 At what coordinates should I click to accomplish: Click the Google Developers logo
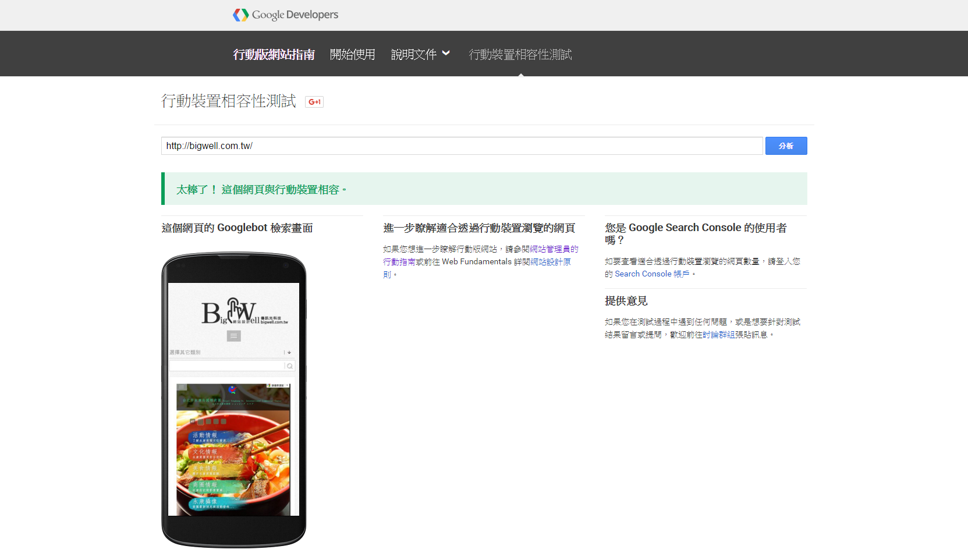click(x=285, y=15)
